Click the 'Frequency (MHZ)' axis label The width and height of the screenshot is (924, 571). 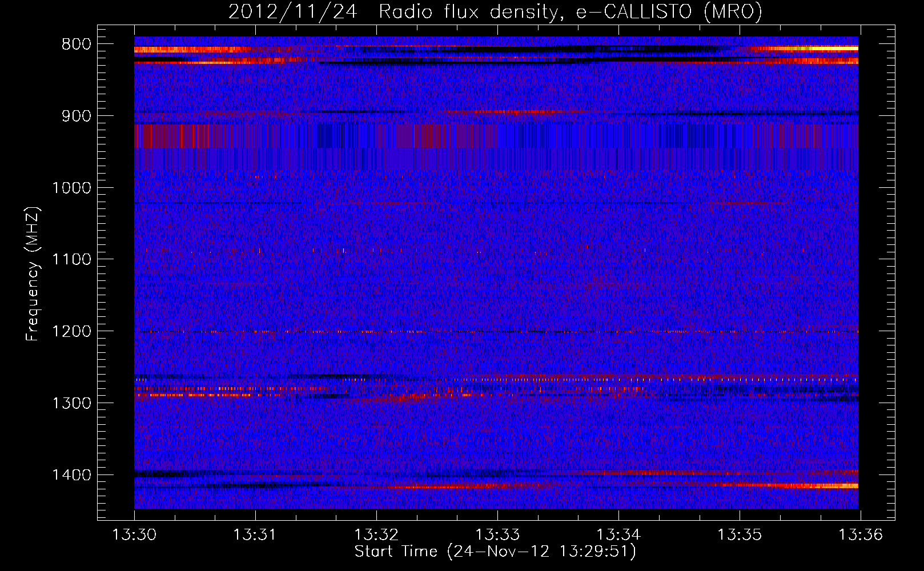click(x=33, y=274)
